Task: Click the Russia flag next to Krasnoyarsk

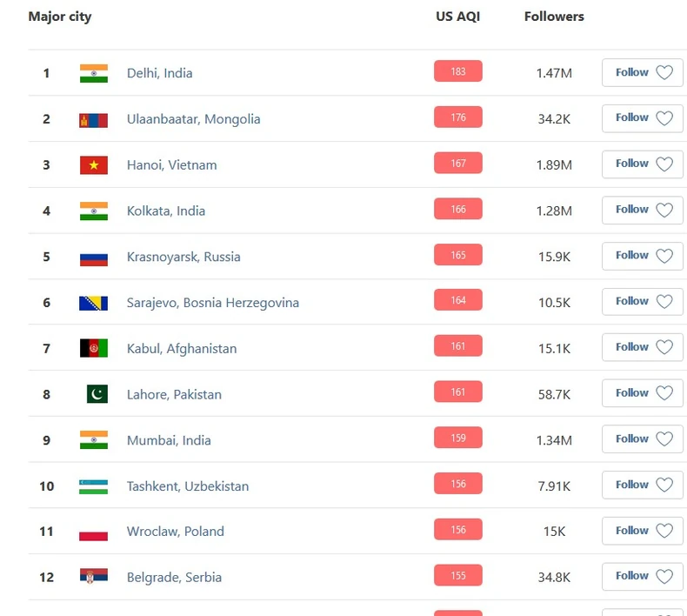Action: pos(93,257)
